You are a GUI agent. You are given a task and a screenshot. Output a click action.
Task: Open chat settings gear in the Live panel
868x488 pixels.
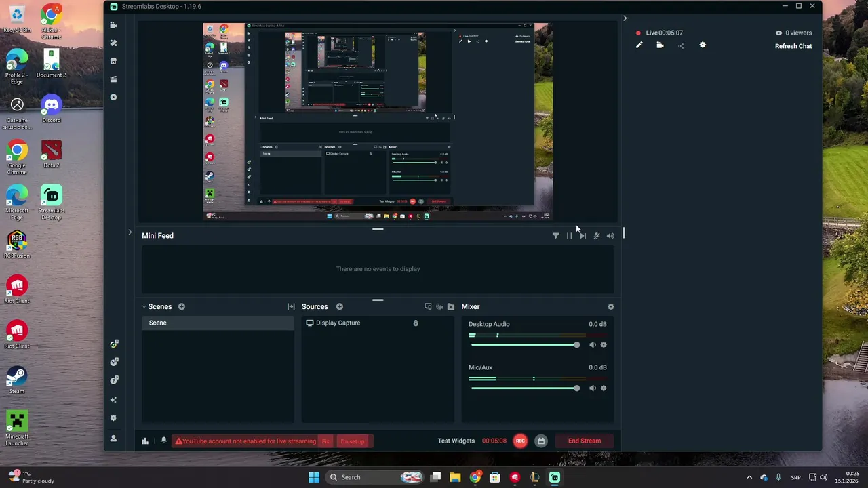(x=703, y=45)
